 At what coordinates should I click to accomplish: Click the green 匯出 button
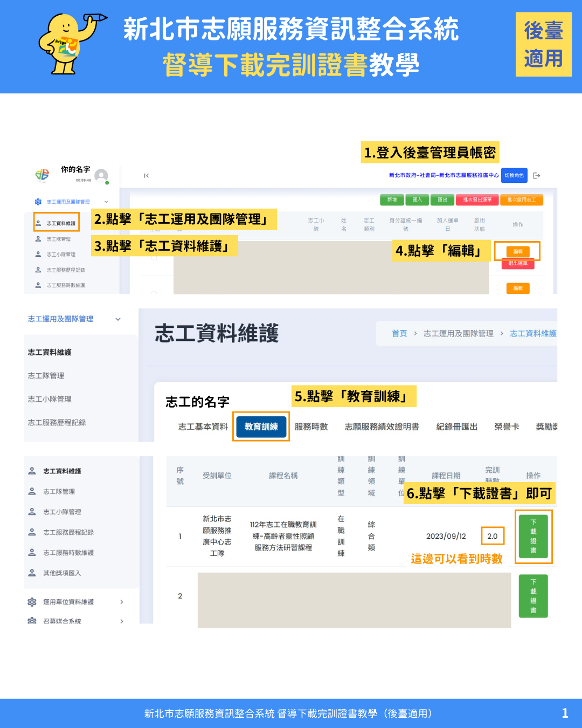[442, 200]
